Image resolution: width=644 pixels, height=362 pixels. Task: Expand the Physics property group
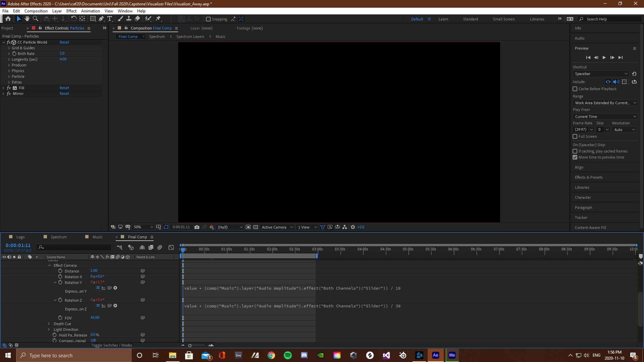pos(9,71)
